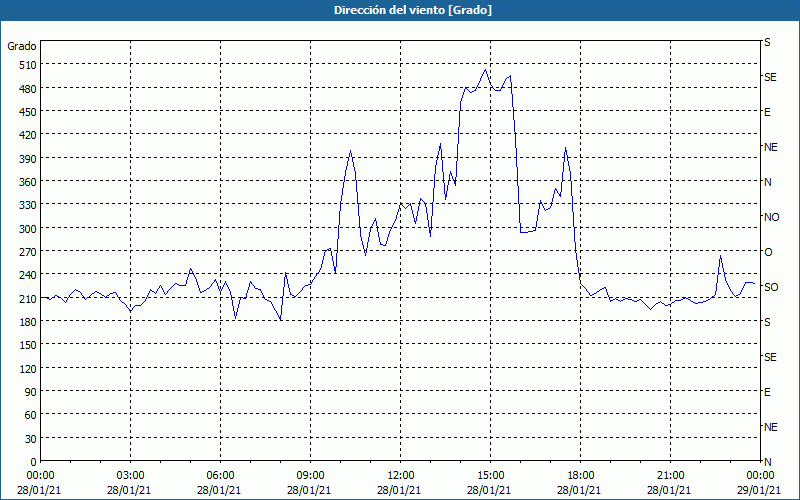Screen dimensions: 800x500
Task: Click the 00:00 label above 29/01/21
Action: coord(760,476)
